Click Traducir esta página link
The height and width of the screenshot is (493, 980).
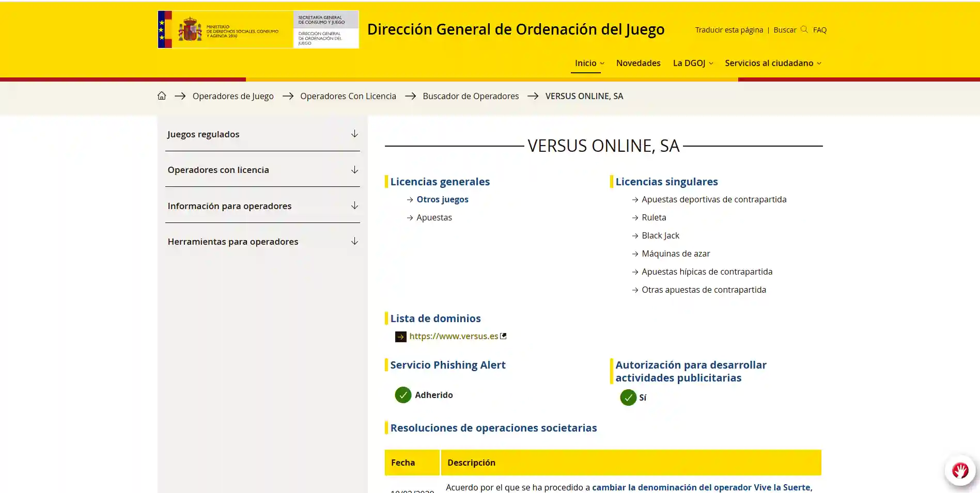(729, 30)
